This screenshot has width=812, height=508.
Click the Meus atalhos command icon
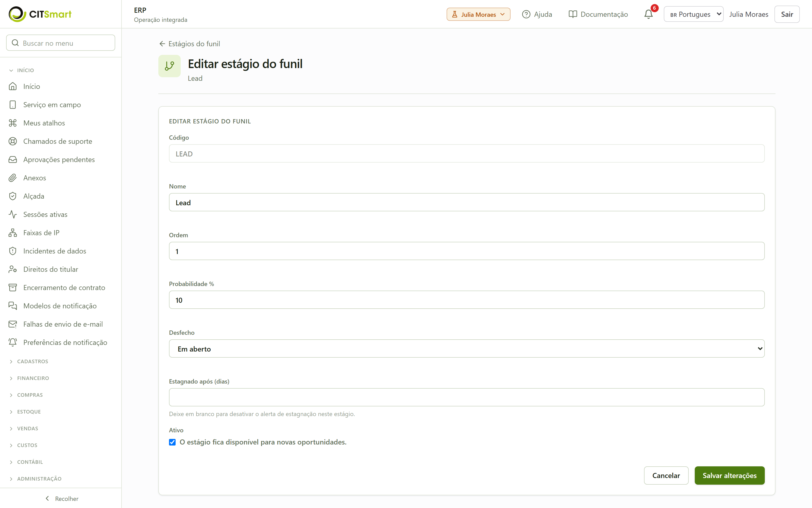point(13,123)
